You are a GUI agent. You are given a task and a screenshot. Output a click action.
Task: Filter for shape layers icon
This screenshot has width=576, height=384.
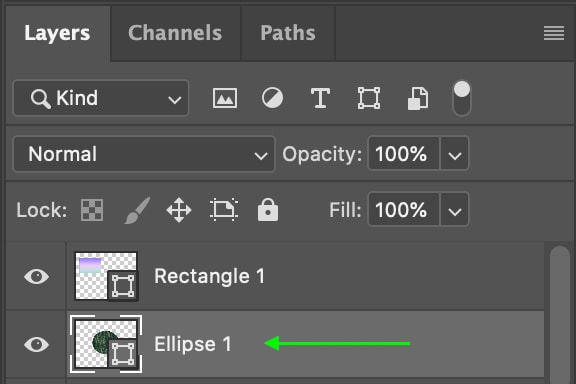click(369, 98)
